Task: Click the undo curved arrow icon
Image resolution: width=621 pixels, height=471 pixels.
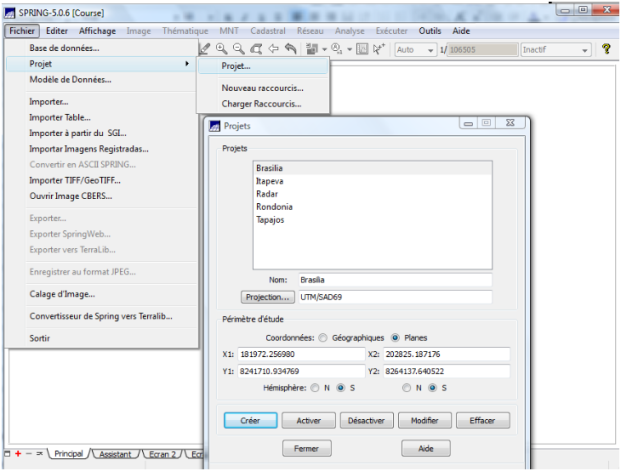Action: click(x=290, y=48)
